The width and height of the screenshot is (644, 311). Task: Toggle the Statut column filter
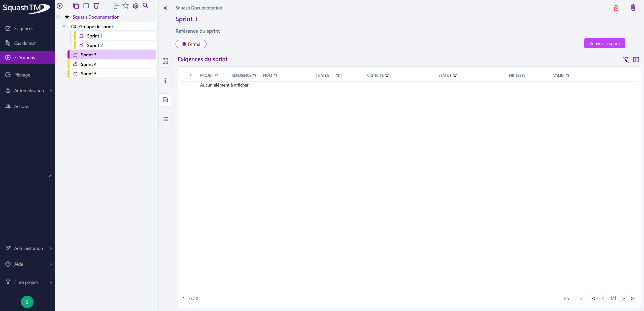pos(455,75)
